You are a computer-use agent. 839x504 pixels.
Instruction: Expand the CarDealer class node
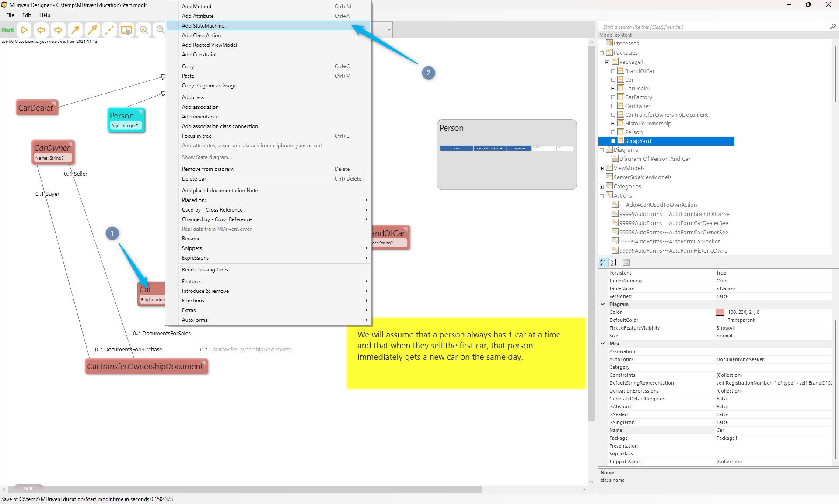(613, 89)
